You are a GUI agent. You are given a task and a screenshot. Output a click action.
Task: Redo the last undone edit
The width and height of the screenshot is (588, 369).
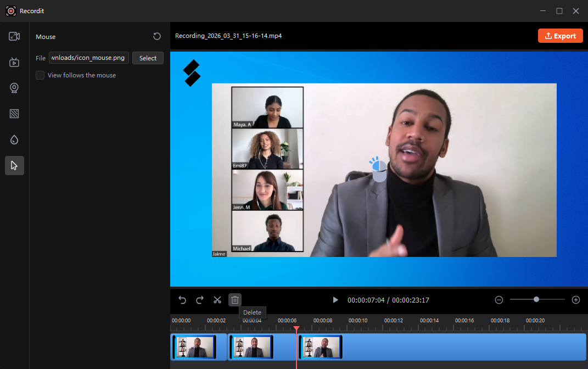tap(200, 300)
